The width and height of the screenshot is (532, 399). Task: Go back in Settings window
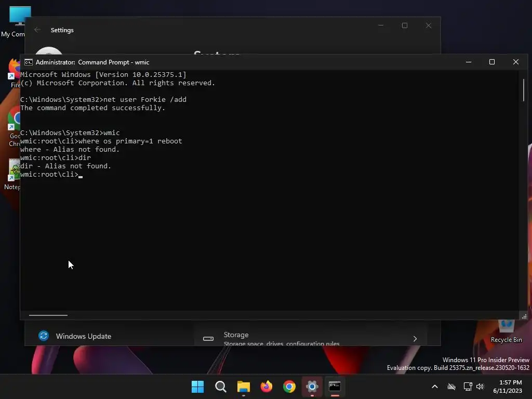click(37, 30)
